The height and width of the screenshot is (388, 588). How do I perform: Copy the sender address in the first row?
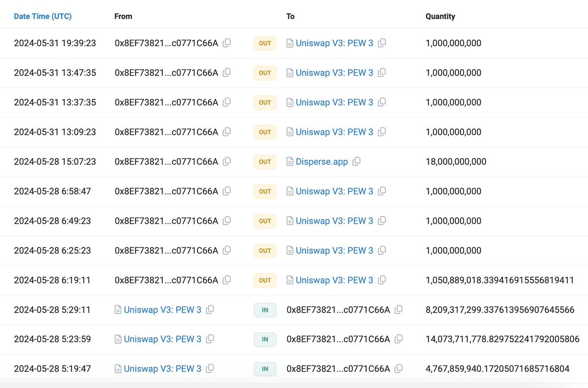(226, 43)
